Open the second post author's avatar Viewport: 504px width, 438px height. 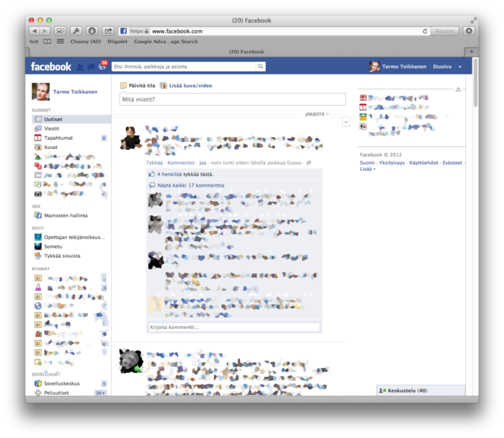[131, 361]
